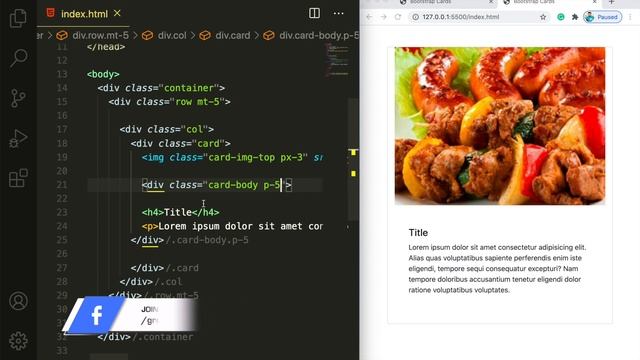The image size is (640, 360).
Task: Click the "card-body p-5" class value
Action: [244, 185]
